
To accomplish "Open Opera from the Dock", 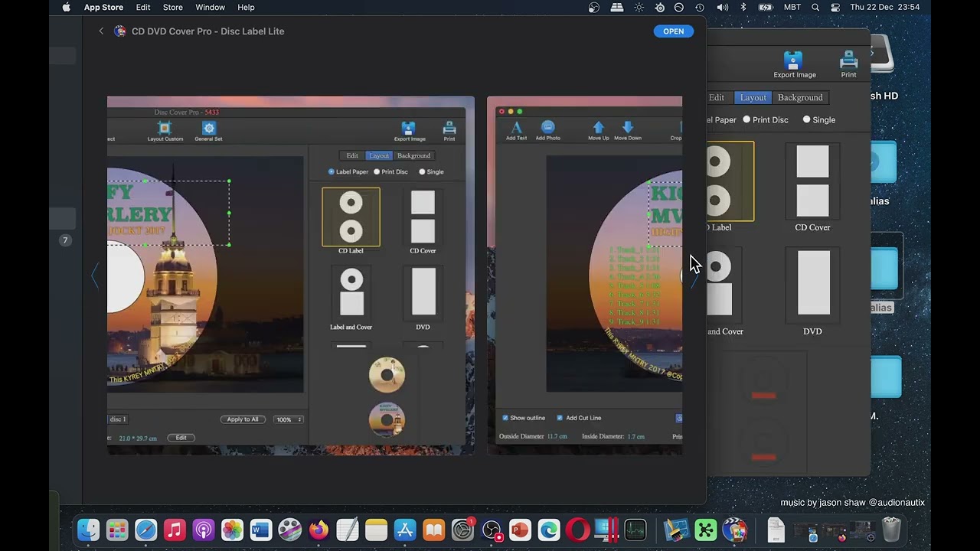I will pyautogui.click(x=577, y=530).
